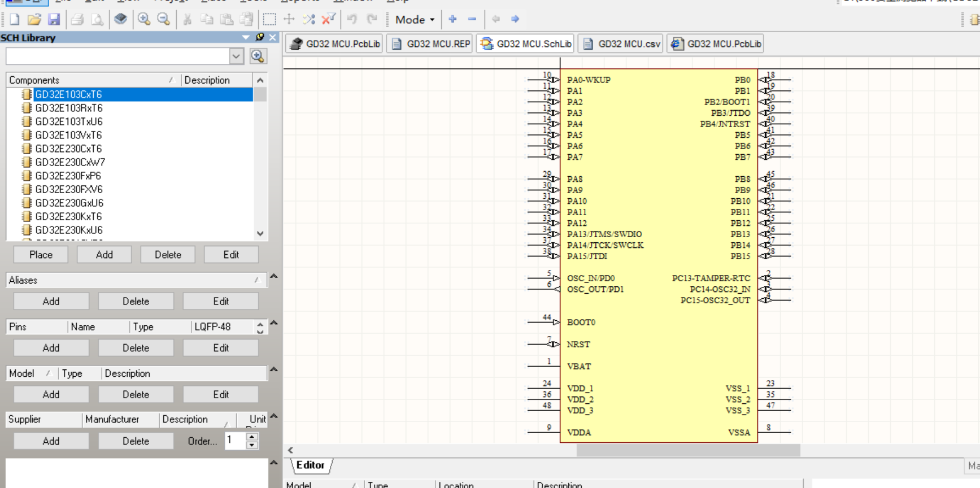
Task: Click the Copy icon in the toolbar
Action: pos(207,19)
